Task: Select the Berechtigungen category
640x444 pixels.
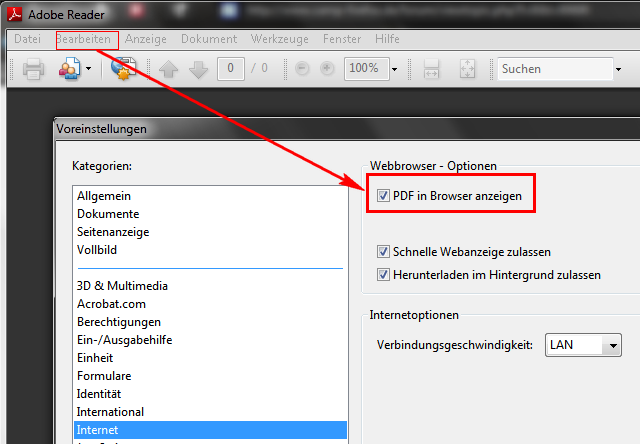Action: (x=210, y=322)
